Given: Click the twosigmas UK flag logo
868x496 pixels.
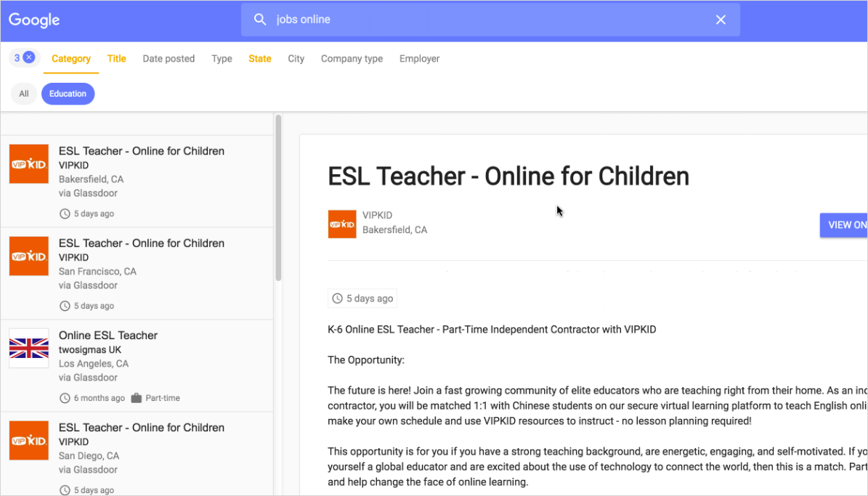Looking at the screenshot, I should pyautogui.click(x=29, y=348).
